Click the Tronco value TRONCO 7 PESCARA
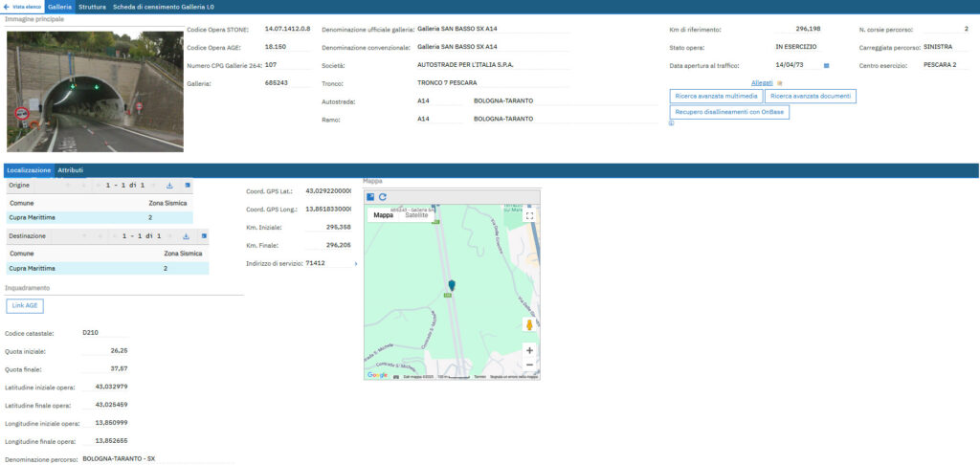Screen dimensions: 980x465 pyautogui.click(x=447, y=82)
